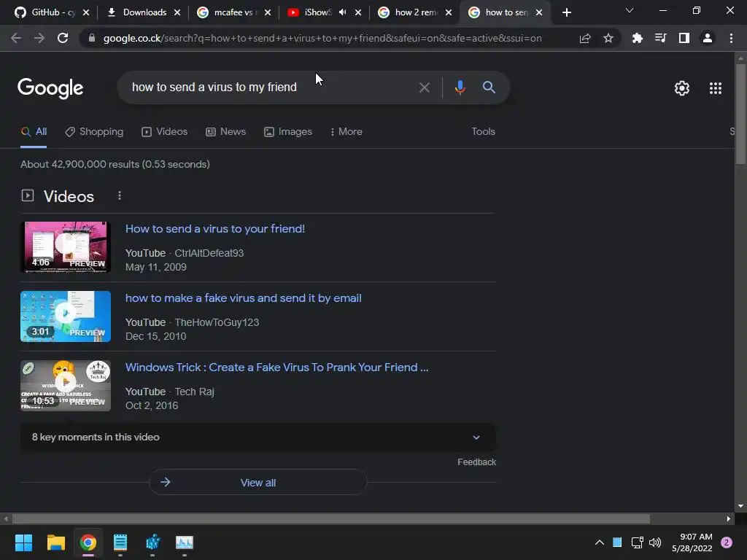This screenshot has height=560, width=747.
Task: Open the media controls icon
Action: click(x=660, y=38)
